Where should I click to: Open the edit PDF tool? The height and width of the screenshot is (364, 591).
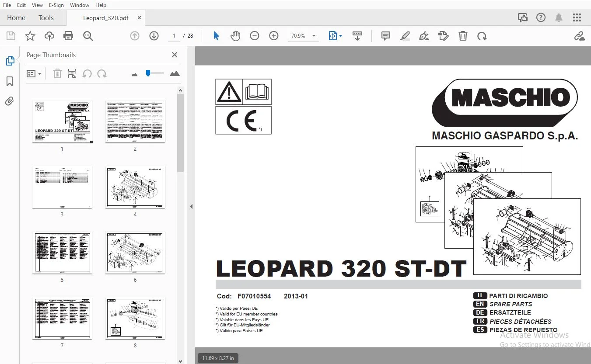click(x=444, y=36)
